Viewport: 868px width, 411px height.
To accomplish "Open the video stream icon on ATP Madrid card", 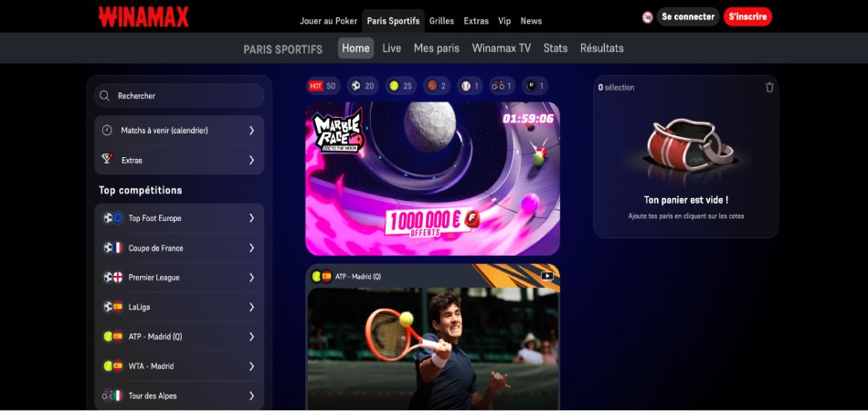I will pyautogui.click(x=546, y=275).
